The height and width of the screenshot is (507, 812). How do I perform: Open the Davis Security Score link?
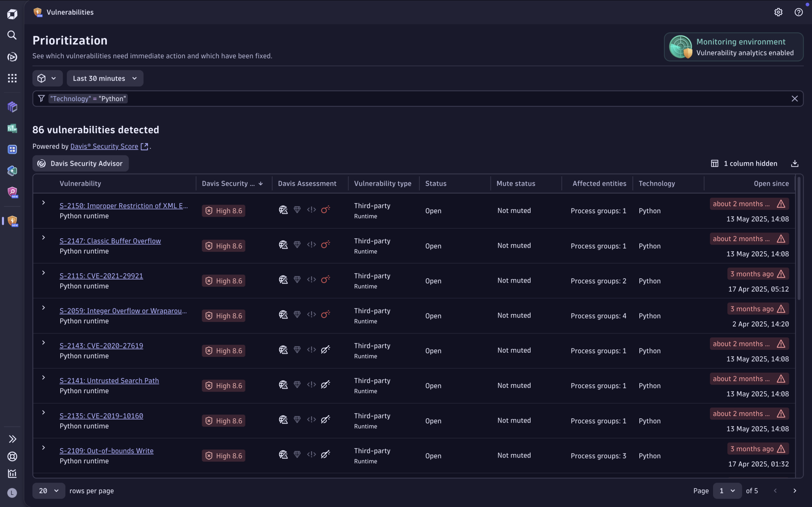104,146
